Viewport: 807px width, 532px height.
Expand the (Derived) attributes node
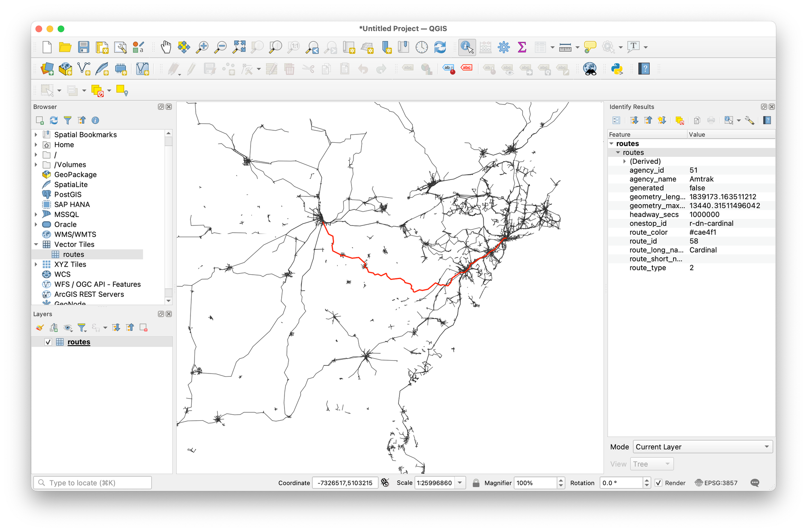625,161
